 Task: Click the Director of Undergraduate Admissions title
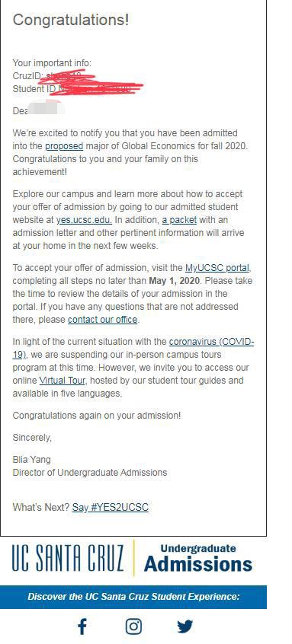click(x=90, y=472)
